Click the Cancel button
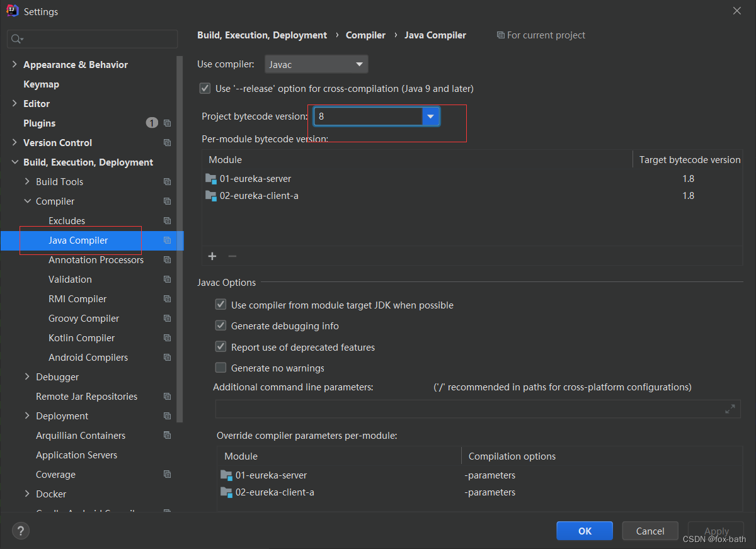 650,531
